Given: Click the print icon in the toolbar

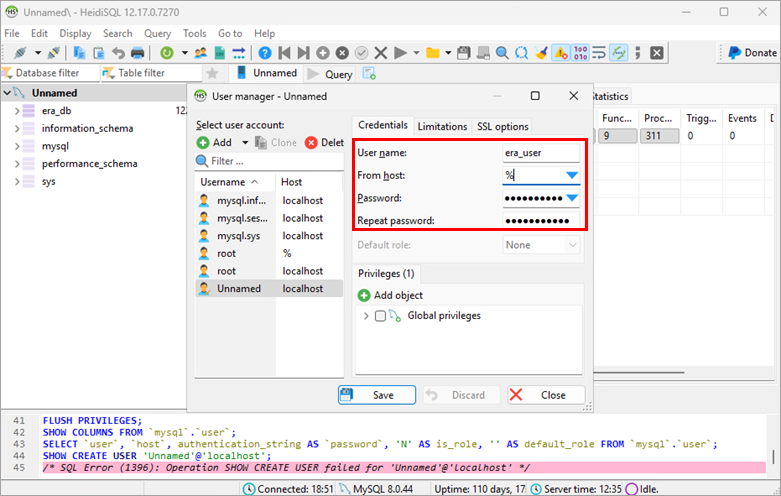Looking at the screenshot, I should click(137, 53).
